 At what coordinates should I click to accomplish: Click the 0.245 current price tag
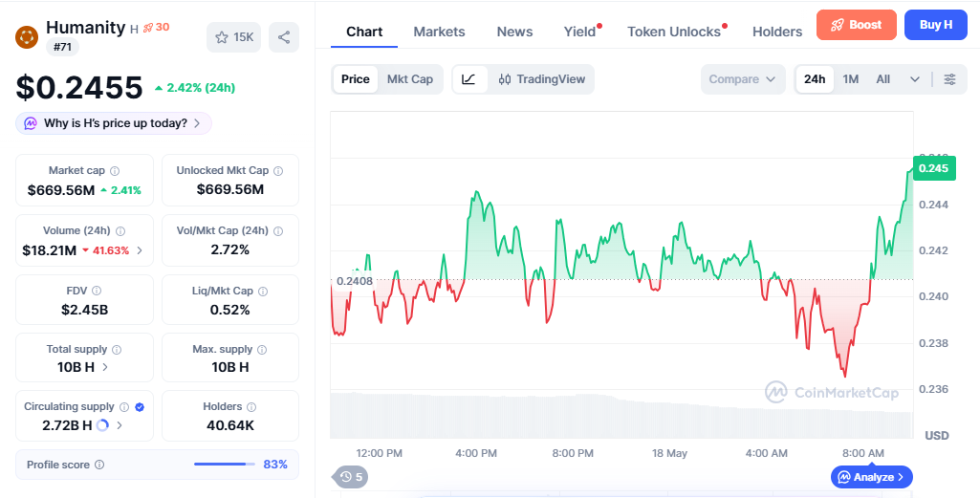(x=934, y=168)
